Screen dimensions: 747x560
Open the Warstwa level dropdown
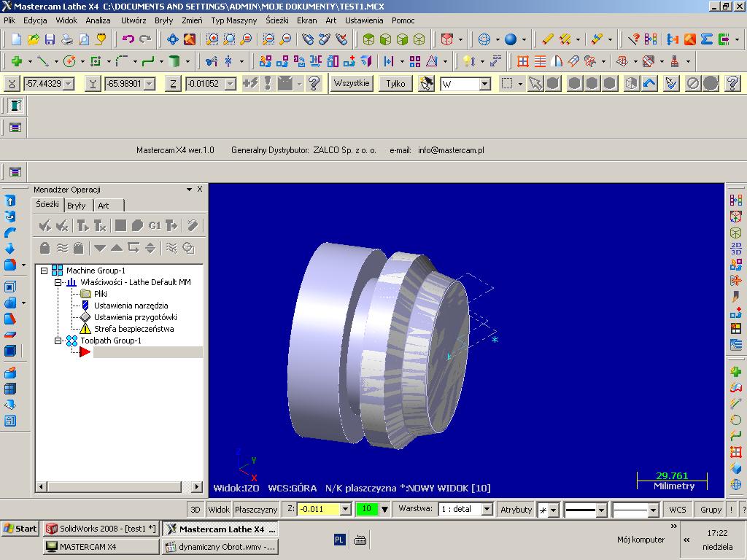point(487,510)
